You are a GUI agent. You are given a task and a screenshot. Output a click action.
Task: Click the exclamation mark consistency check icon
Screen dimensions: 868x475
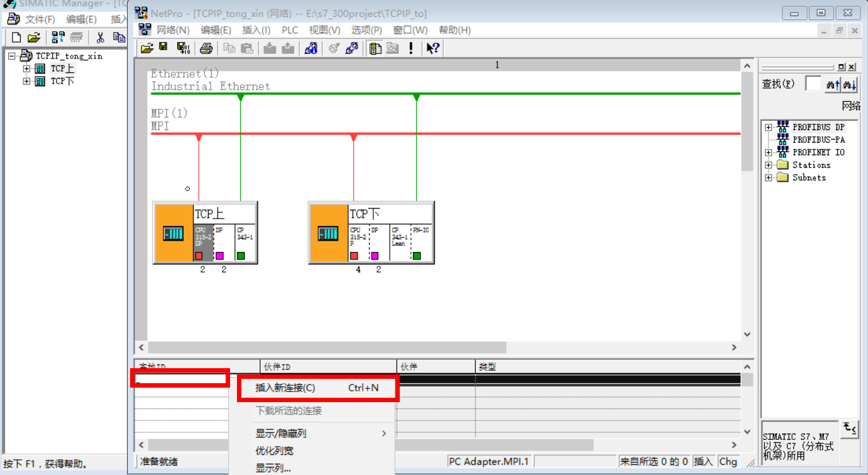[411, 48]
